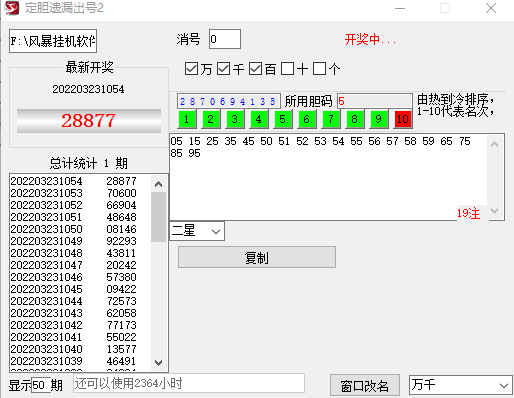Open the 二星 dropdown
514x398 pixels.
[x=197, y=231]
